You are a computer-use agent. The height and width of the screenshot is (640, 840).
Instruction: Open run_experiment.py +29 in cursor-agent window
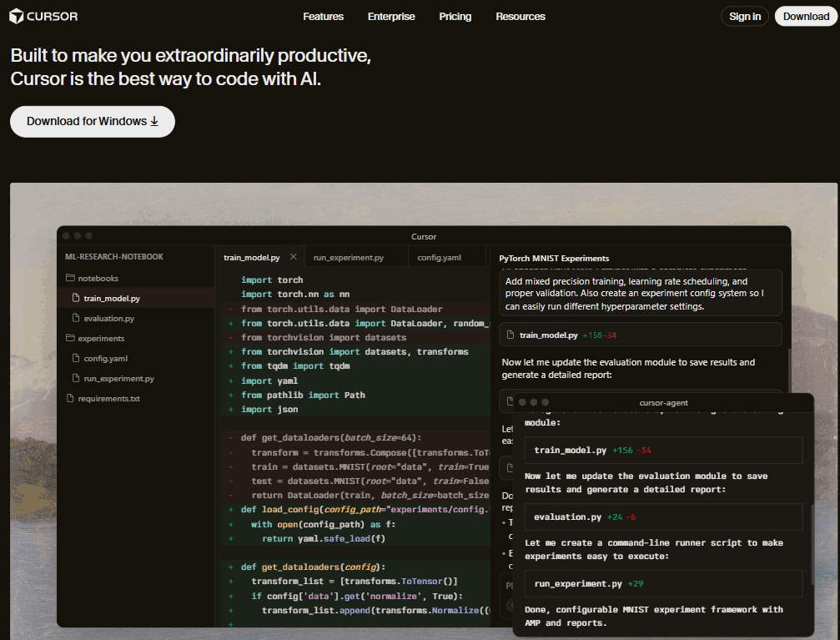[x=663, y=584]
